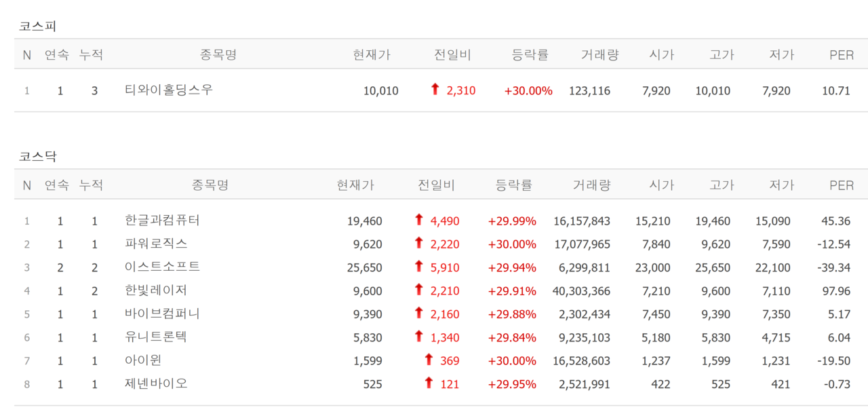The image size is (868, 412).
Task: Open the 티와이홀딩스우 stock link
Action: 169,90
